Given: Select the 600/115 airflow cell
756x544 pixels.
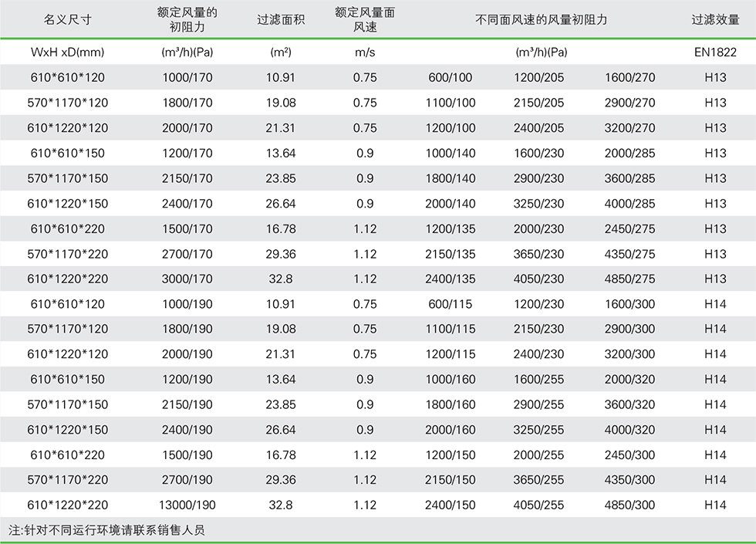Looking at the screenshot, I should coord(451,304).
